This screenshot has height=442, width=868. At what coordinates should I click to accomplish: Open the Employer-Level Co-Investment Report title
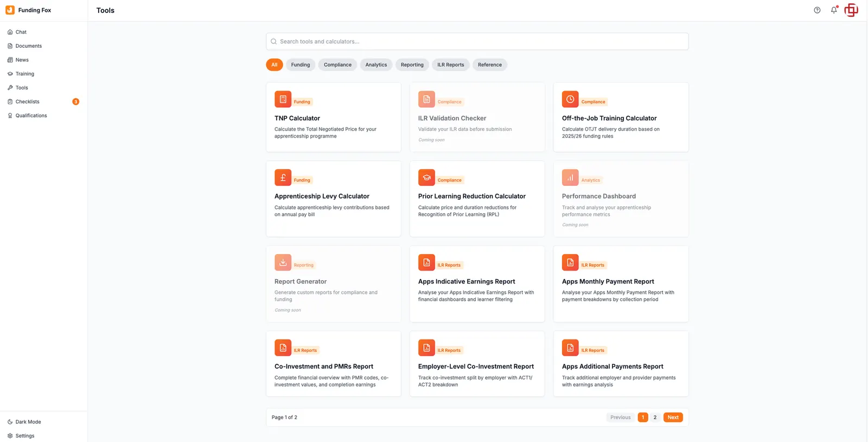pos(476,367)
